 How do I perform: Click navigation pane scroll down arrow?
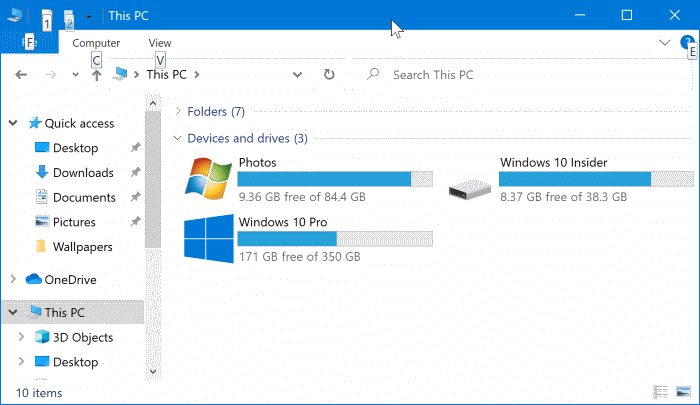pos(153,371)
